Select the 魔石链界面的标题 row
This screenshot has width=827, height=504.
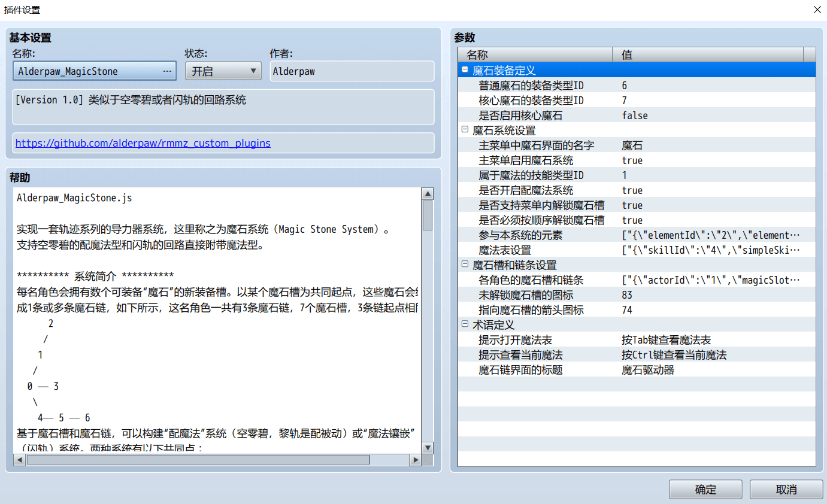637,369
